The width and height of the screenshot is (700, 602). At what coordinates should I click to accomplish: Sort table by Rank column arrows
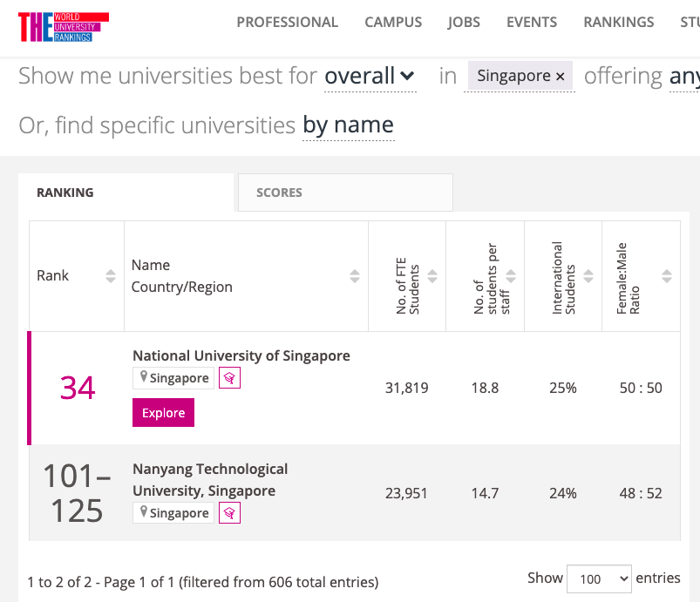pyautogui.click(x=111, y=276)
